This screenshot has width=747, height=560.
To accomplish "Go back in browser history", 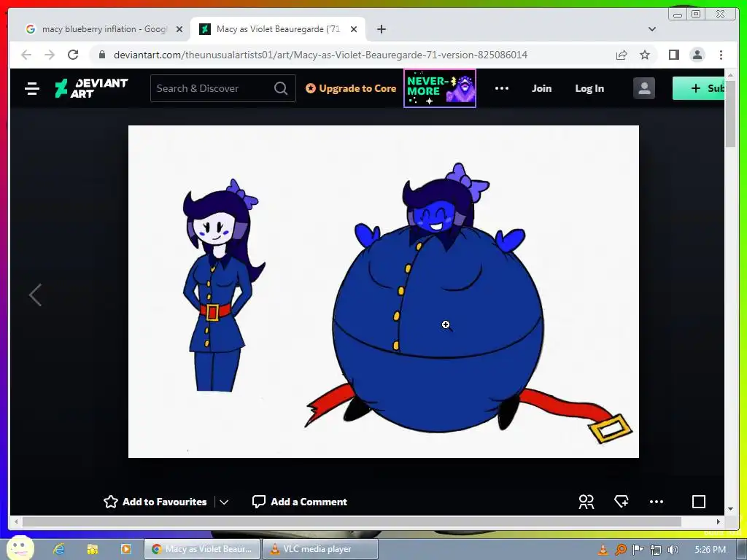I will 26,55.
